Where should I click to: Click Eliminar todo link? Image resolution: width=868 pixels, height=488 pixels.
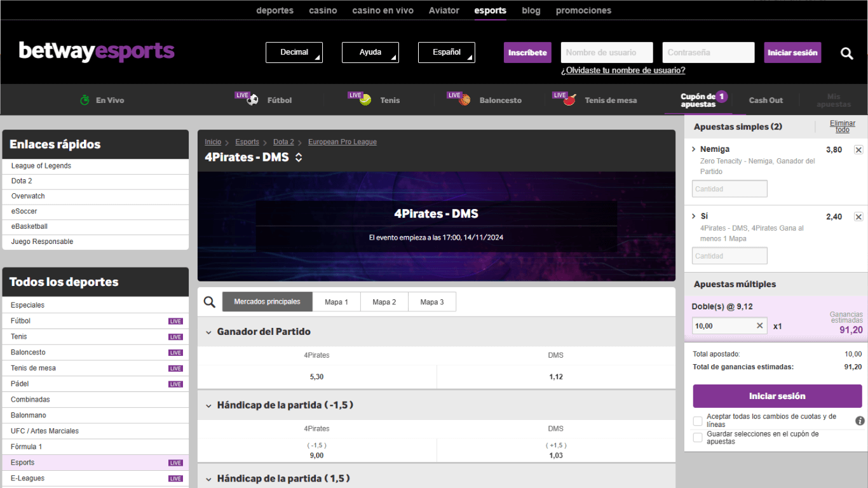pyautogui.click(x=843, y=126)
